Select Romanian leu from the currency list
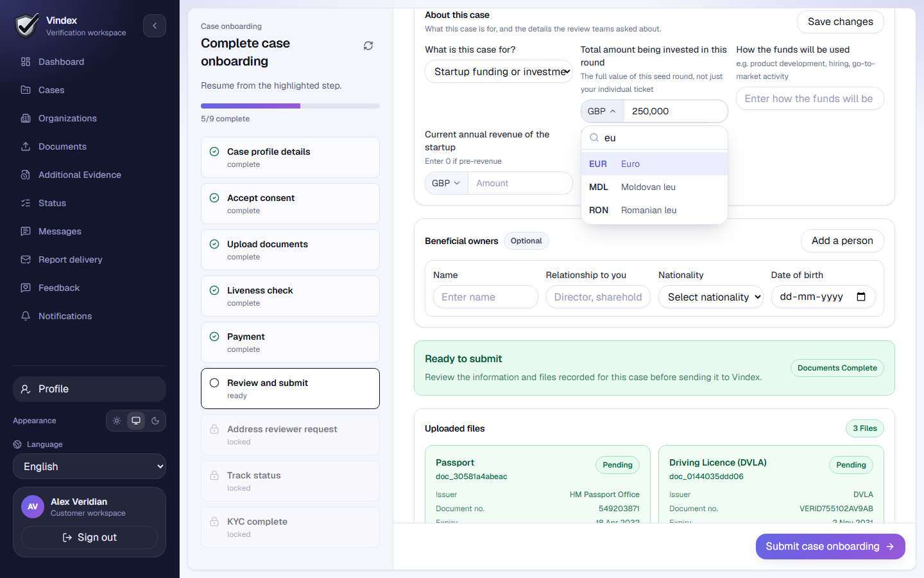The height and width of the screenshot is (578, 924). [x=654, y=210]
